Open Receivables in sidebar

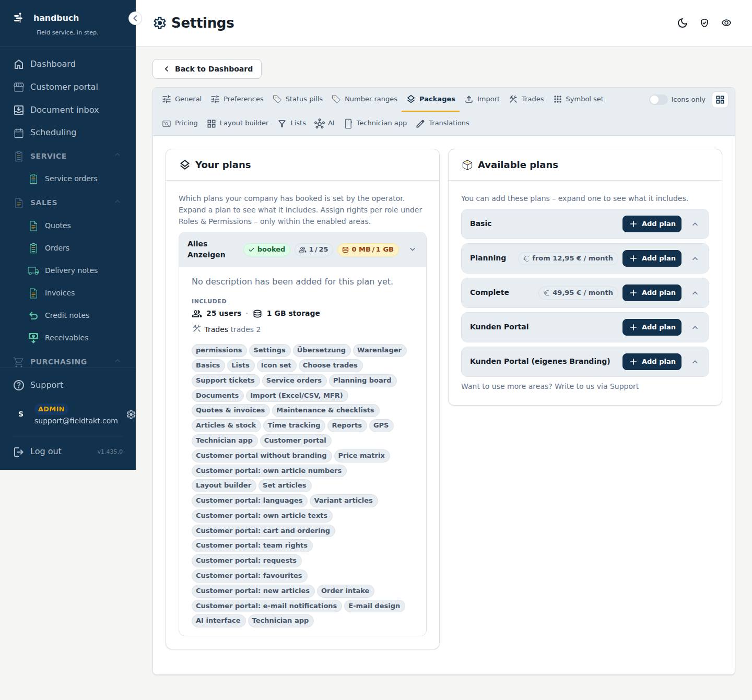click(75, 338)
